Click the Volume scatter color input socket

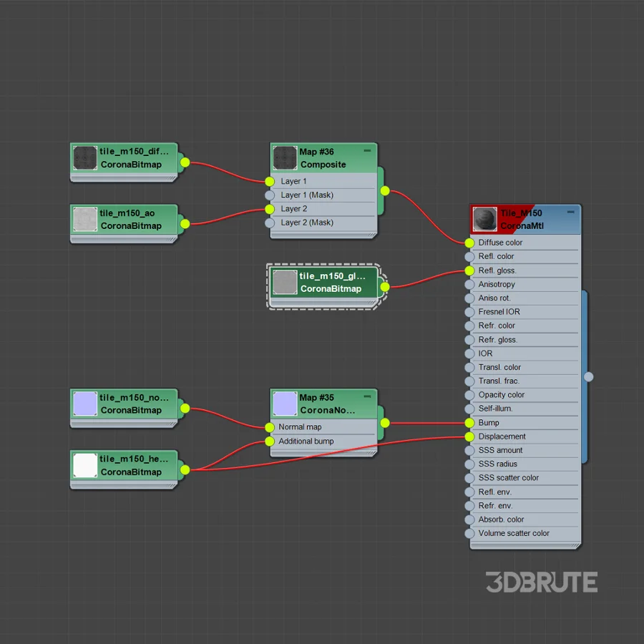click(469, 534)
